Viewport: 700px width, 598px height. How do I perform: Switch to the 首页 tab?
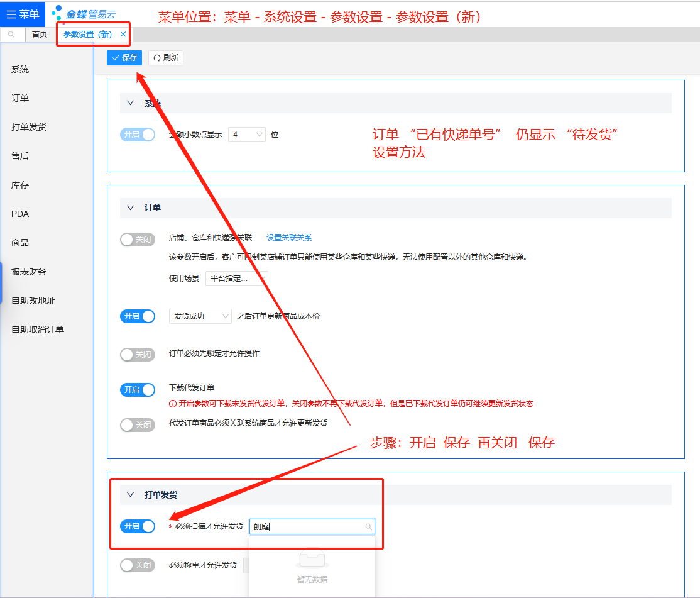(x=40, y=35)
